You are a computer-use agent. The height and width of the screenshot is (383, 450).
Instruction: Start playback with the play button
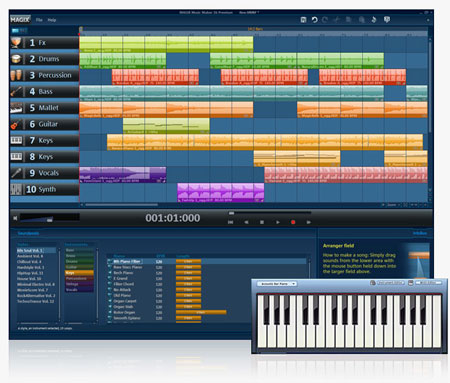[277, 222]
